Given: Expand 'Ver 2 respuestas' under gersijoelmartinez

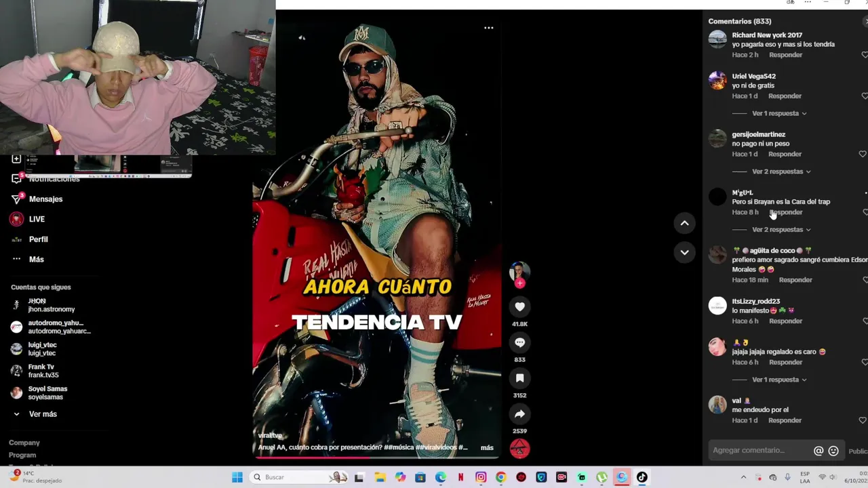Looking at the screenshot, I should [x=781, y=171].
